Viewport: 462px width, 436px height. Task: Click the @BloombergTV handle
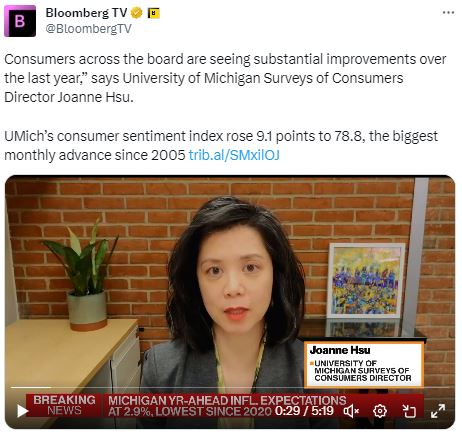(x=88, y=29)
